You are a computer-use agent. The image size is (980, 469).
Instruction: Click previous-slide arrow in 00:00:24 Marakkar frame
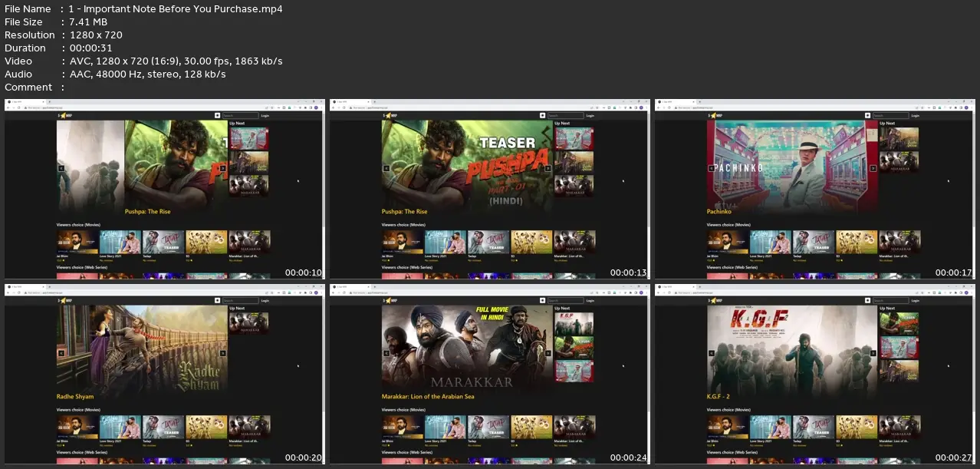[x=386, y=353]
